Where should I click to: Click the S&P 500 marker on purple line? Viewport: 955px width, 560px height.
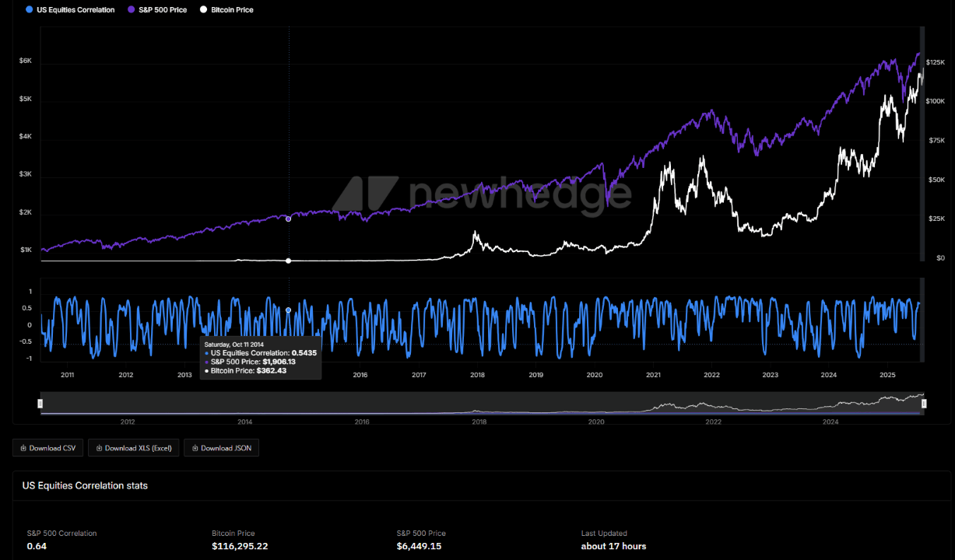click(x=289, y=219)
